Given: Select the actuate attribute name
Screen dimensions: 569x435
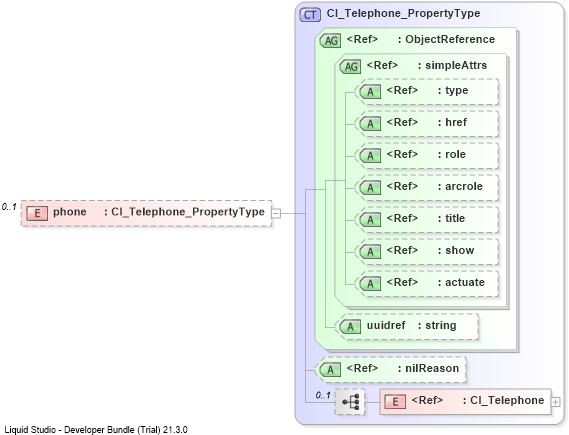Looking at the screenshot, I should click(x=465, y=282).
